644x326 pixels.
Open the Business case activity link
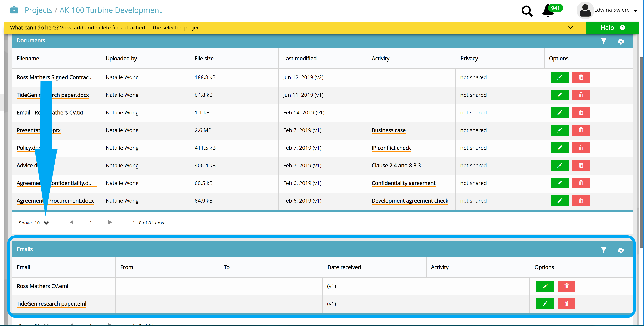[389, 130]
